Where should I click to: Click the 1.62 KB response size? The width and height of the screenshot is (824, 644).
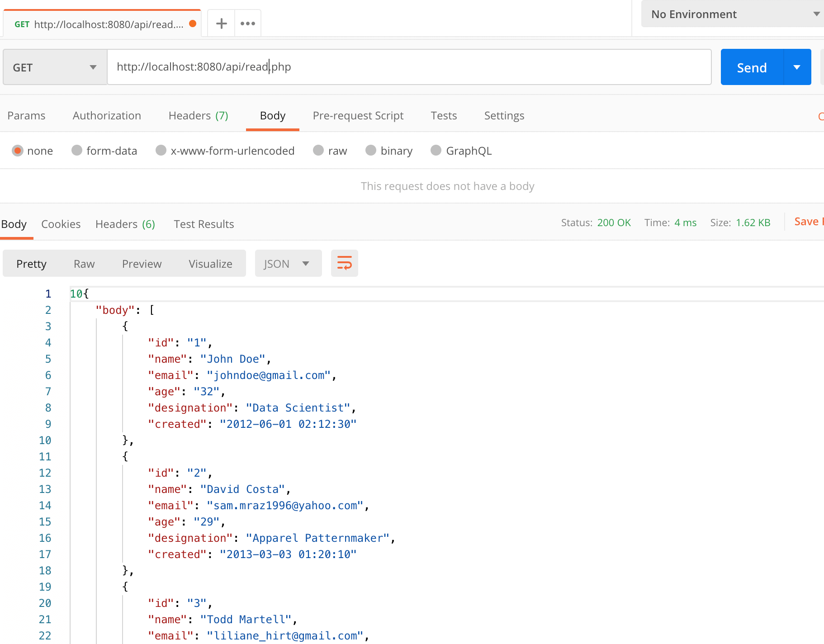pos(753,223)
